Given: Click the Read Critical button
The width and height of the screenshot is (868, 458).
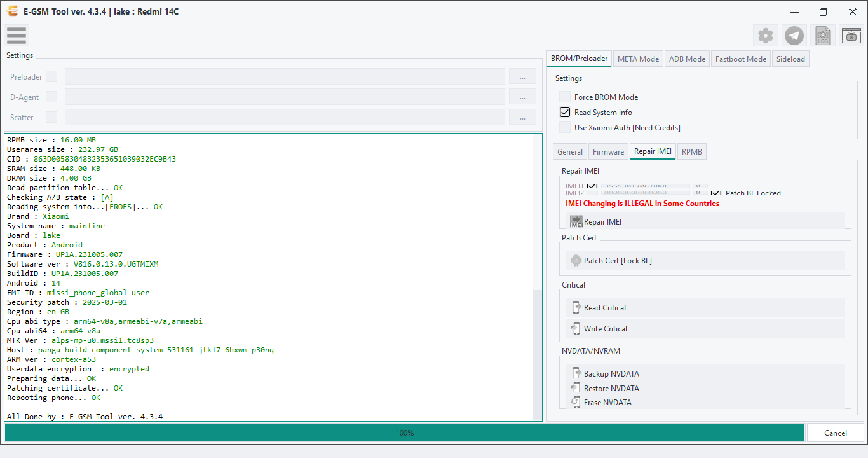Looking at the screenshot, I should click(705, 307).
